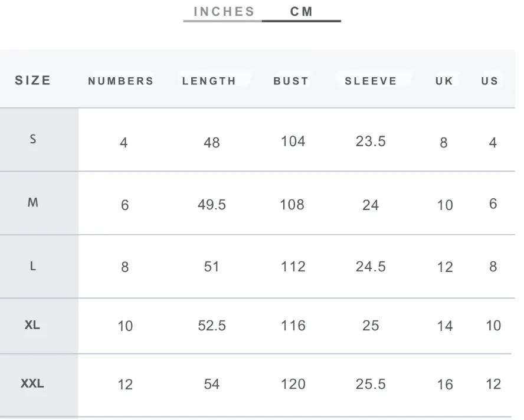Click UK size 14 in XL row
Screen dimensions: 524x420
click(x=445, y=326)
